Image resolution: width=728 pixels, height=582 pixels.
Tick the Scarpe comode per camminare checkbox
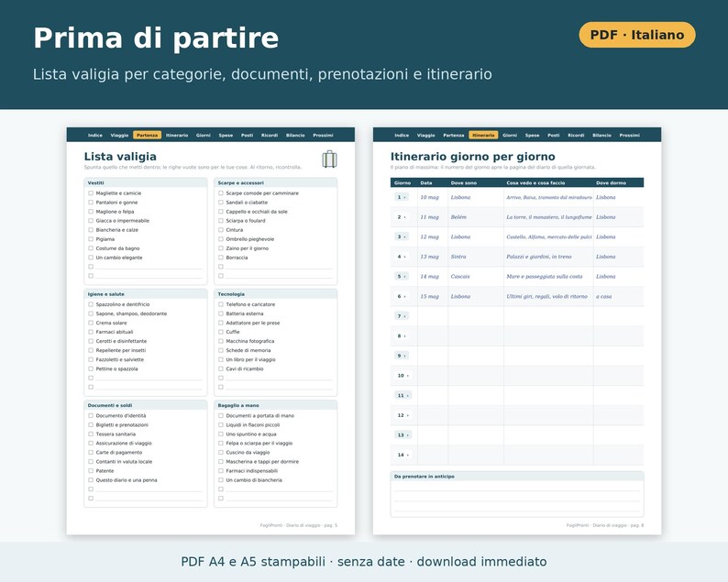(221, 193)
